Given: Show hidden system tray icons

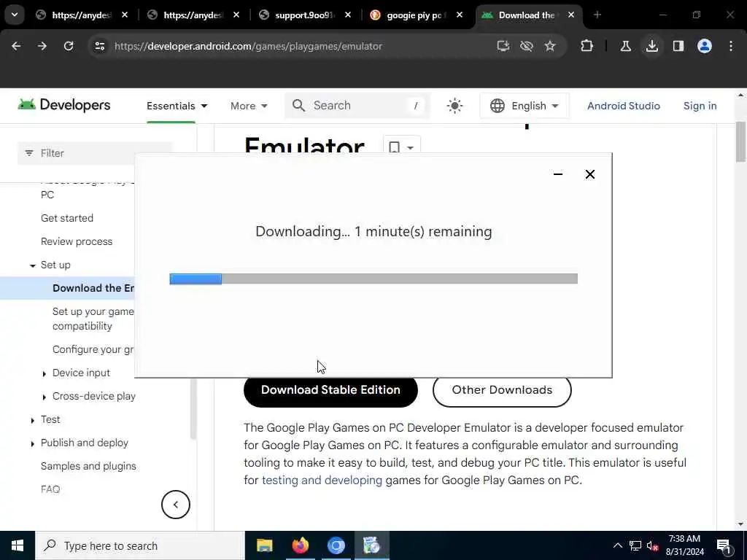Looking at the screenshot, I should [617, 545].
